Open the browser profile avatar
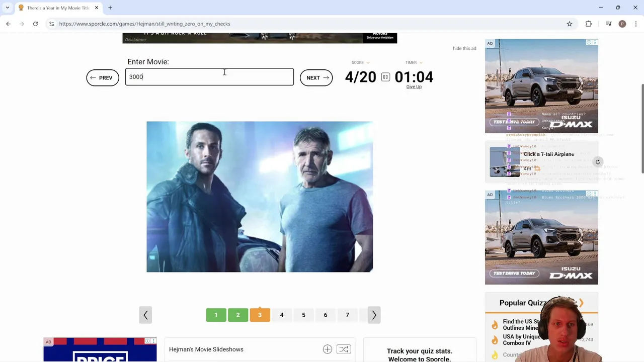Screen dimensions: 644x362 coord(622,24)
